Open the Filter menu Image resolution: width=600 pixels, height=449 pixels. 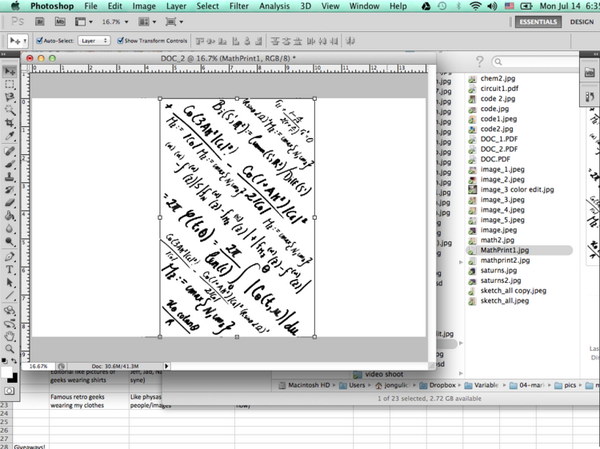point(239,6)
